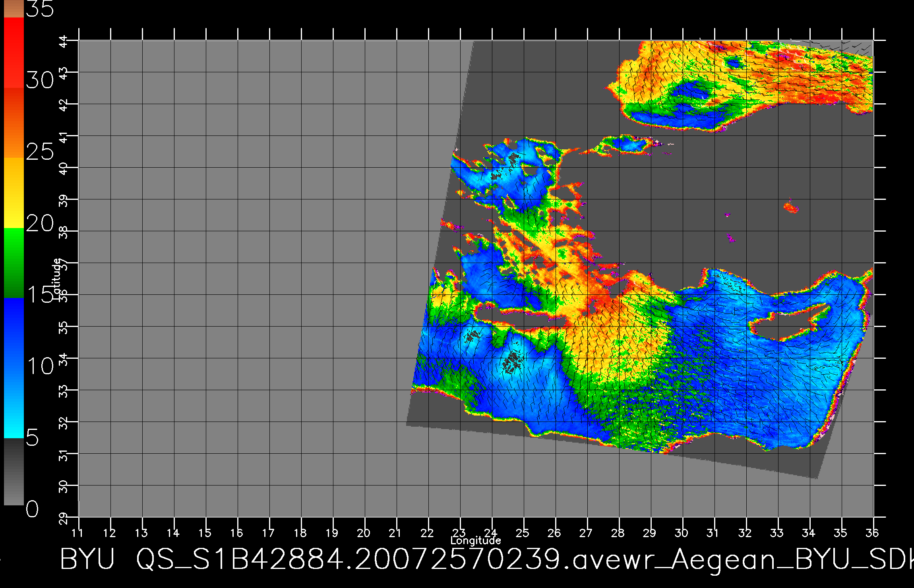The width and height of the screenshot is (914, 588).
Task: Click longitude tick label 34
Action: coord(809,533)
